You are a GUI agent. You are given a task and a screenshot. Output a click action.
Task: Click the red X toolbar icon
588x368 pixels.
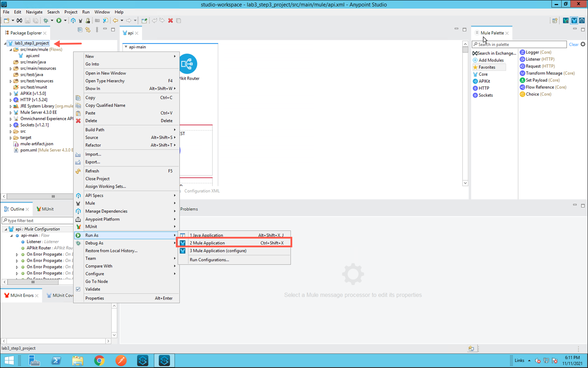click(x=171, y=21)
